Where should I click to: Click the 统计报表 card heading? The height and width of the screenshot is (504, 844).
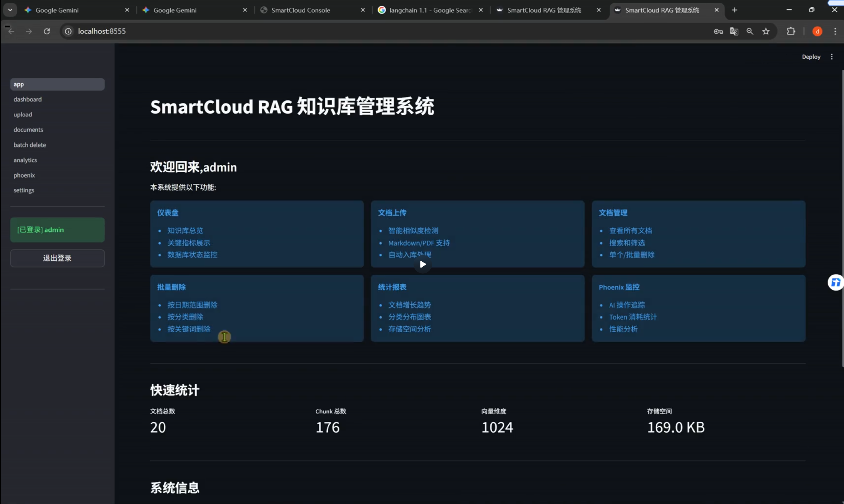pyautogui.click(x=392, y=287)
